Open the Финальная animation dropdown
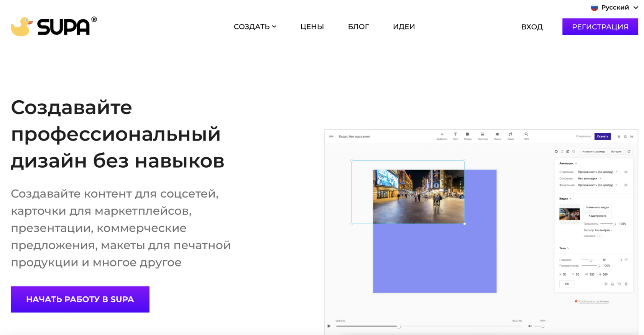The width and height of the screenshot is (644, 335). click(598, 185)
